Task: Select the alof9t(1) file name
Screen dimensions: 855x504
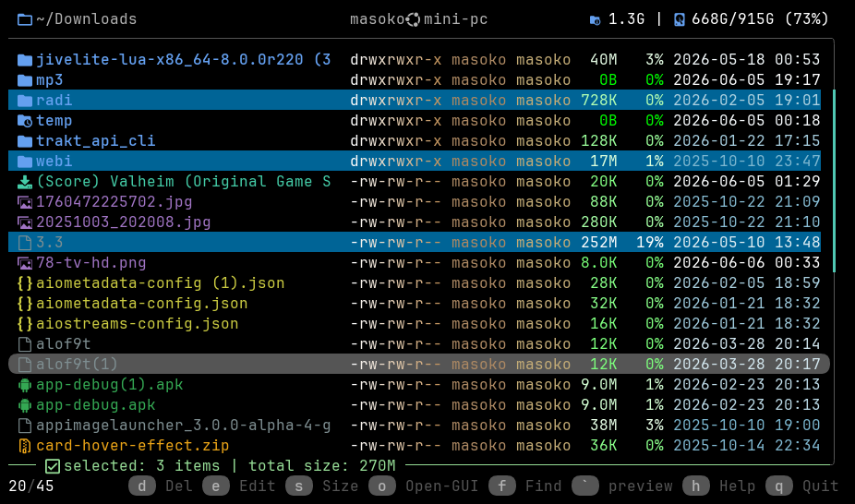Action: [77, 365]
